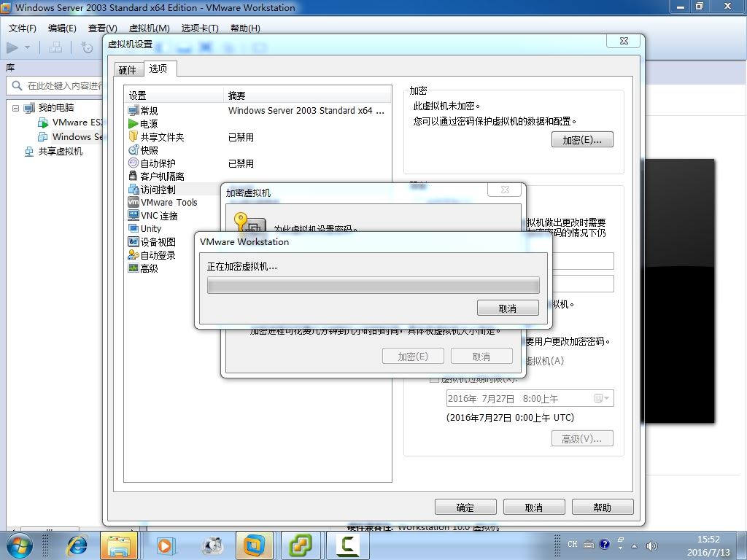Collapse the 我的电脑 tree node

tap(16, 108)
